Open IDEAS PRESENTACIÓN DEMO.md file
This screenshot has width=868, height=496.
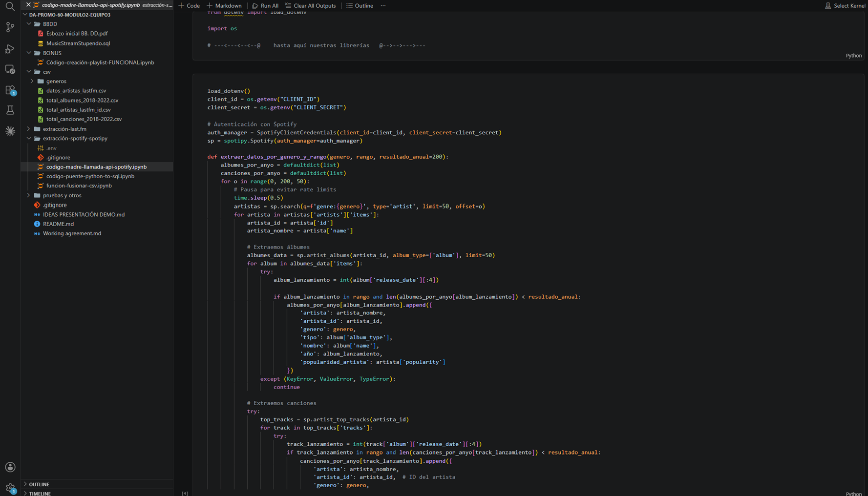84,214
